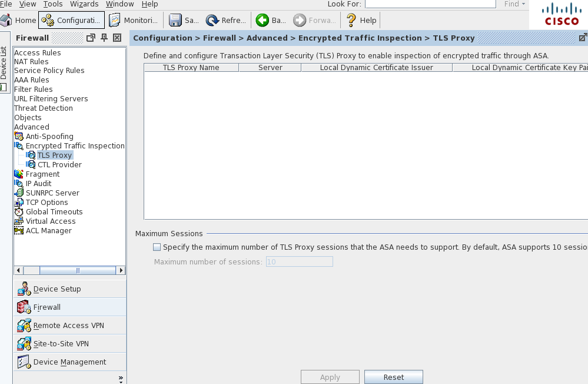Open the Tools menu
Screen dimensions: 588x384
[53, 4]
